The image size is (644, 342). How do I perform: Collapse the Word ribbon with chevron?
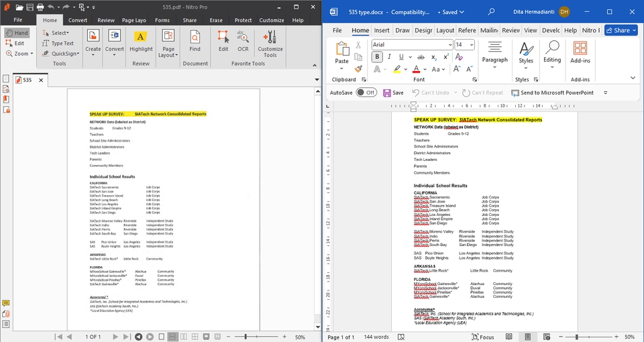[x=633, y=78]
